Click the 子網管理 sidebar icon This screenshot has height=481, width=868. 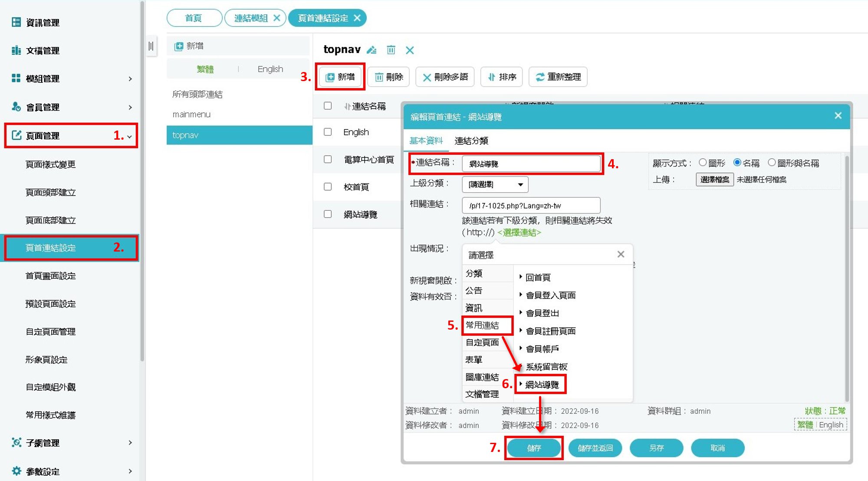[16, 442]
